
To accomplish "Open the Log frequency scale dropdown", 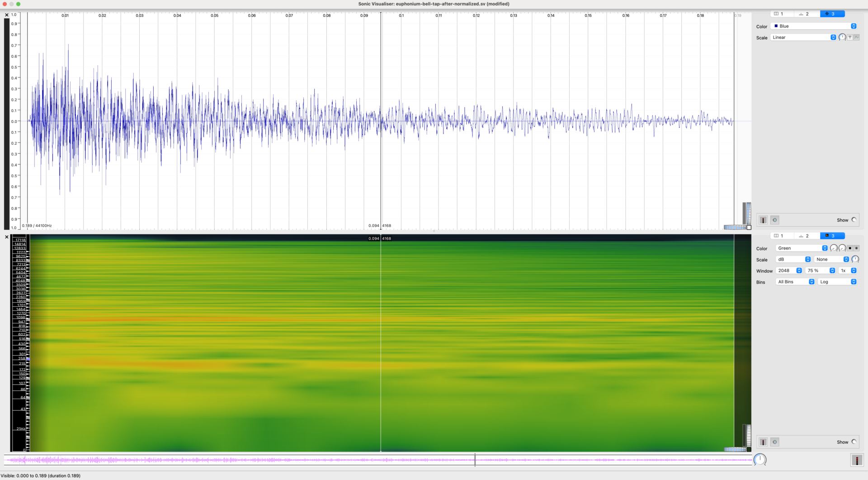I will click(837, 282).
